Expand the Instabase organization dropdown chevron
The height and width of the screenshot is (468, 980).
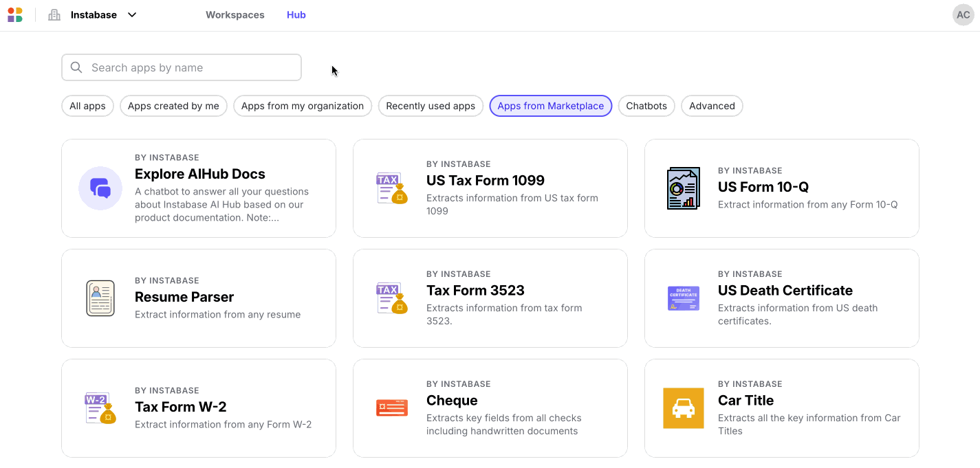[132, 15]
